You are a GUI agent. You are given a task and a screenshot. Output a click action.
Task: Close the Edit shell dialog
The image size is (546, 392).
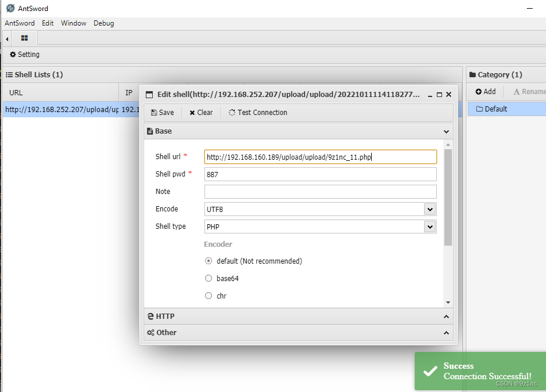point(449,94)
